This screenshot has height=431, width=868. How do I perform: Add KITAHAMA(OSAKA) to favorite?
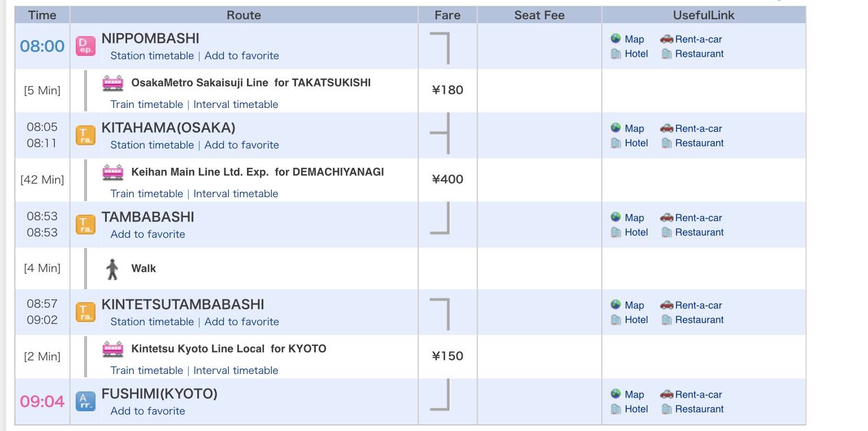242,145
